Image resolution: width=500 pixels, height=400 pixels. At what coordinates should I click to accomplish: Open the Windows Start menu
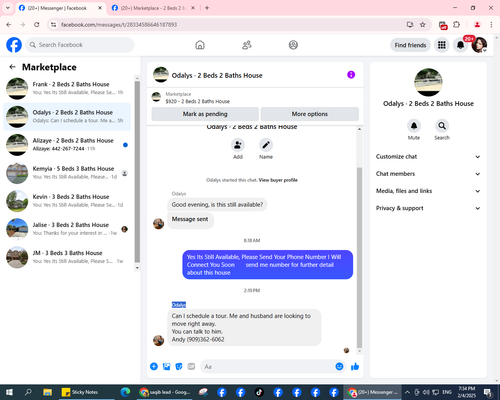(9, 392)
